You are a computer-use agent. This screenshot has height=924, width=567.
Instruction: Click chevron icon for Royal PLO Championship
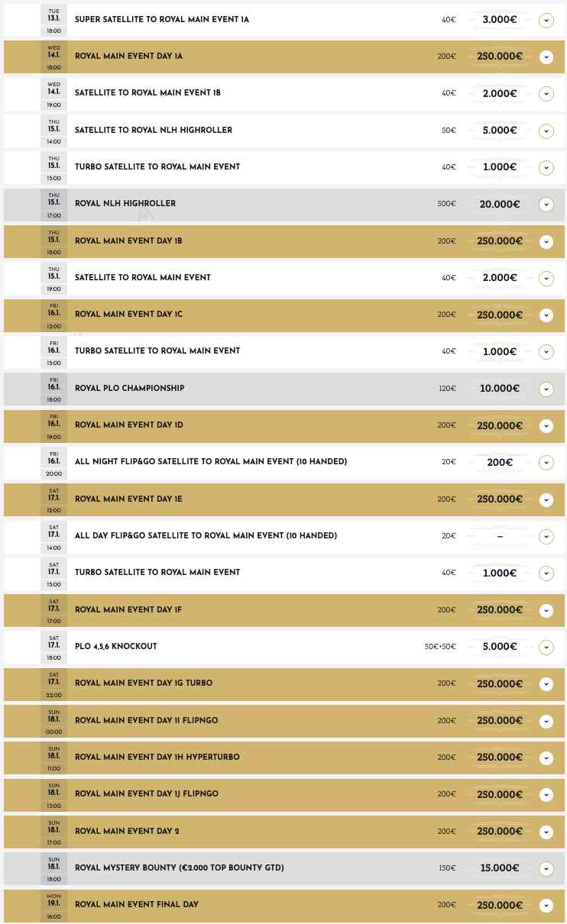[x=546, y=389]
